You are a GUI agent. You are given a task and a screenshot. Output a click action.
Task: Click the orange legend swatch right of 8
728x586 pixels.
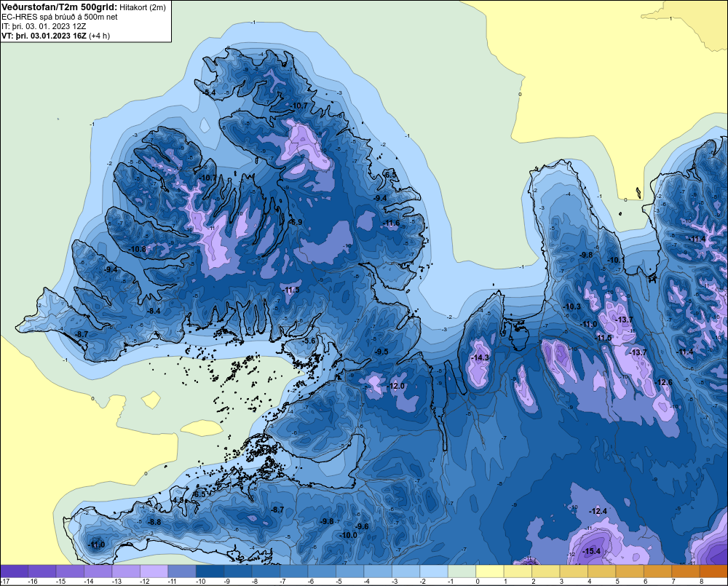click(713, 571)
